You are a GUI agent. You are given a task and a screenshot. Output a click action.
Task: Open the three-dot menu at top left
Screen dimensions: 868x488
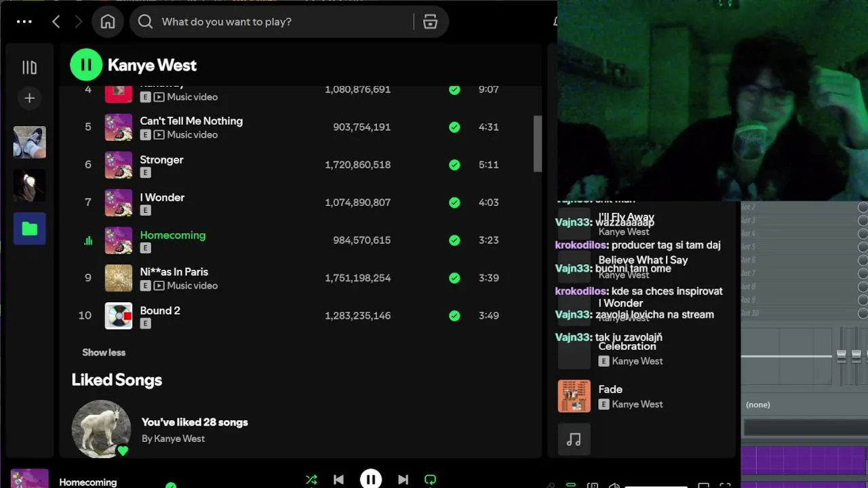click(x=24, y=22)
